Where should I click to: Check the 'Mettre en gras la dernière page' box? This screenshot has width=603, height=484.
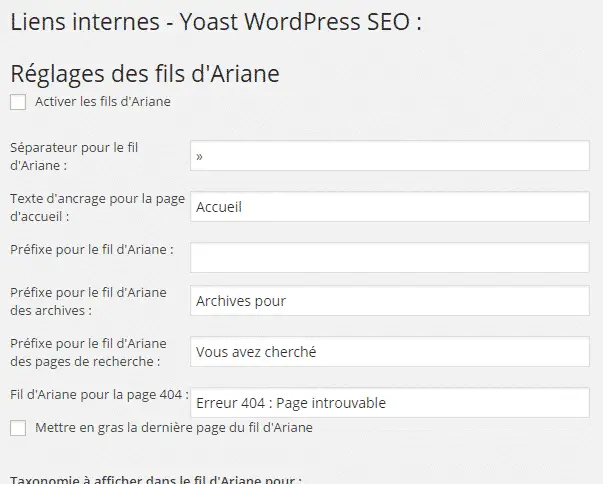pyautogui.click(x=18, y=428)
